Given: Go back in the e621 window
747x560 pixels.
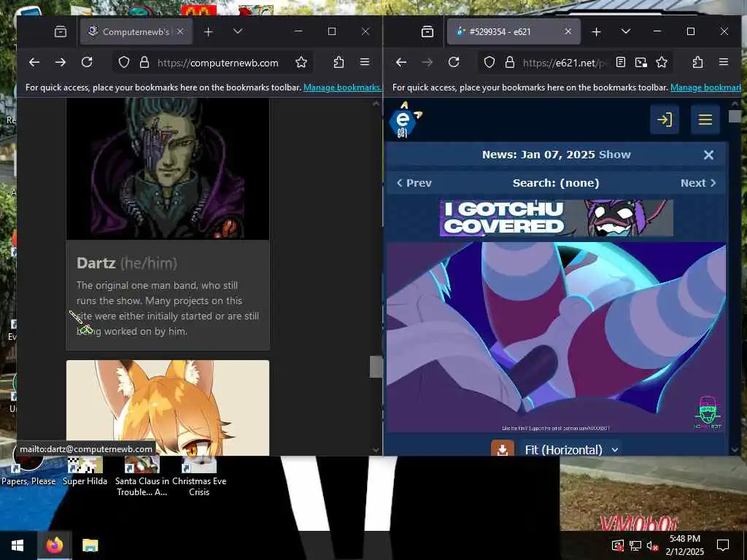Looking at the screenshot, I should pyautogui.click(x=401, y=63).
